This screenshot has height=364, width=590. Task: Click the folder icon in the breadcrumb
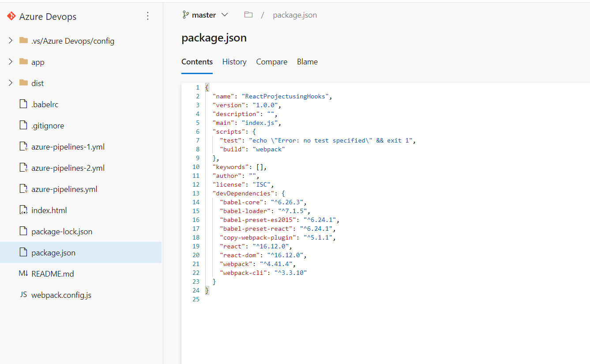pyautogui.click(x=248, y=15)
